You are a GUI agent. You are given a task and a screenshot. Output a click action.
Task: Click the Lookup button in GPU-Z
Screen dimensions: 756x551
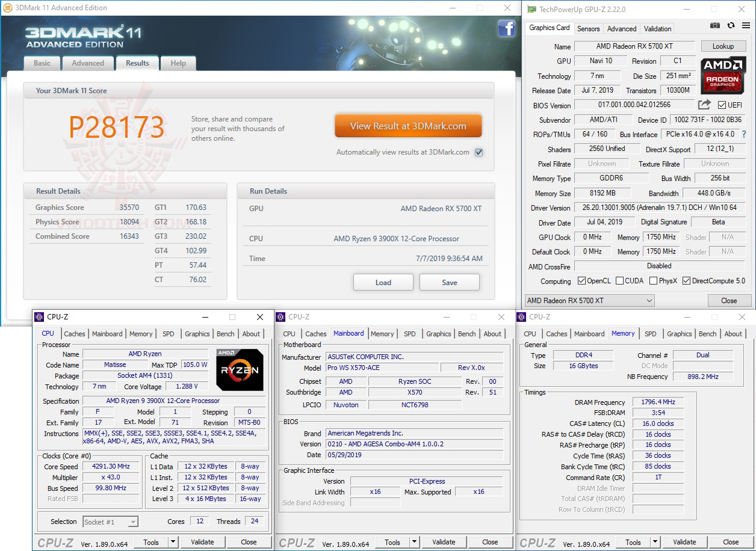tap(723, 46)
